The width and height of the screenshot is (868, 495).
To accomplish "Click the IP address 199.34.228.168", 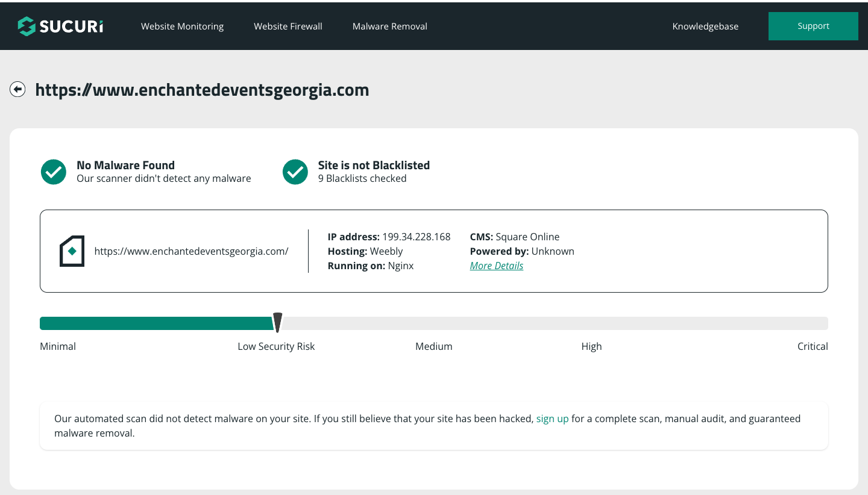I will click(416, 237).
